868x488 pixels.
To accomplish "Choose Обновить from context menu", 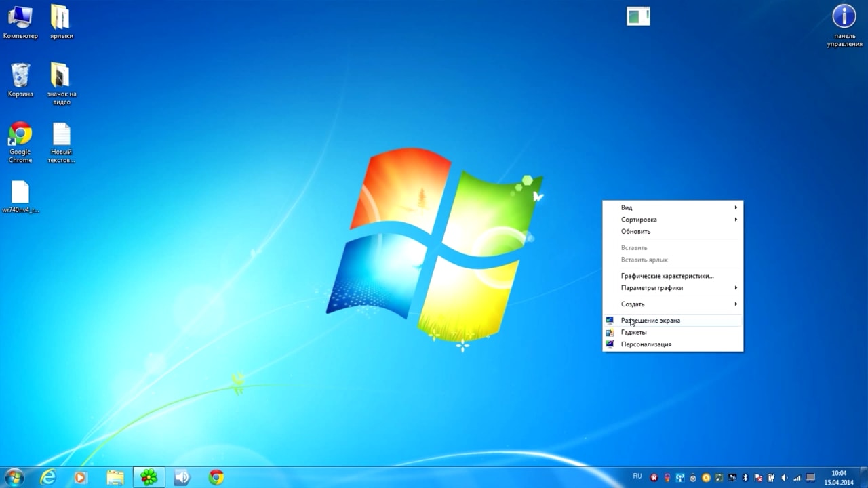I will pos(673,232).
